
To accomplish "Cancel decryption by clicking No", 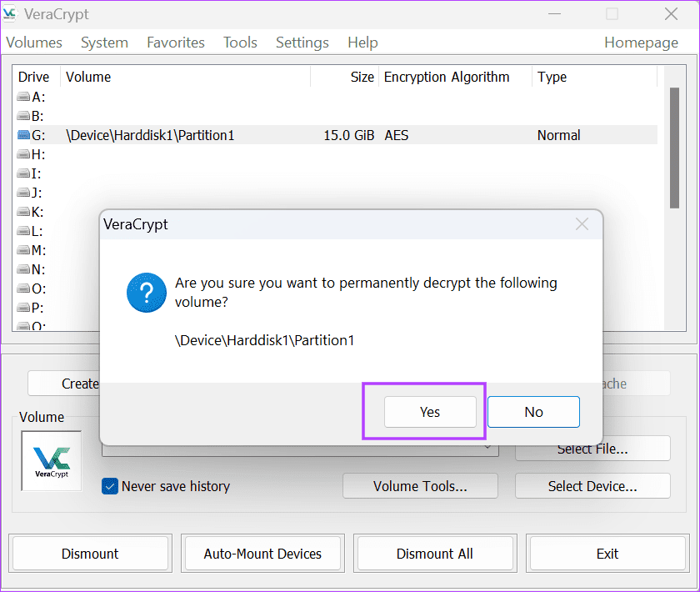I will 533,411.
